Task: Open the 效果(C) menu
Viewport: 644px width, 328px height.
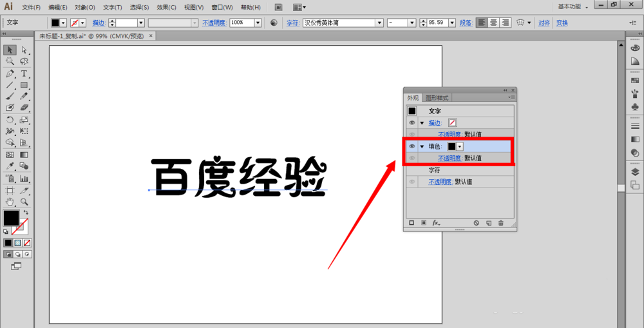Action: click(166, 7)
